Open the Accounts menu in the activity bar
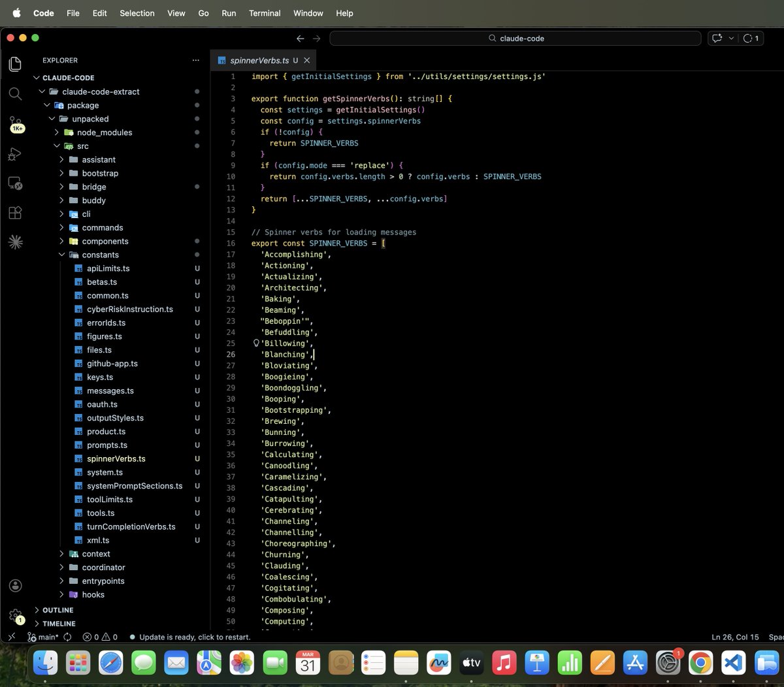This screenshot has width=784, height=687. click(x=16, y=586)
